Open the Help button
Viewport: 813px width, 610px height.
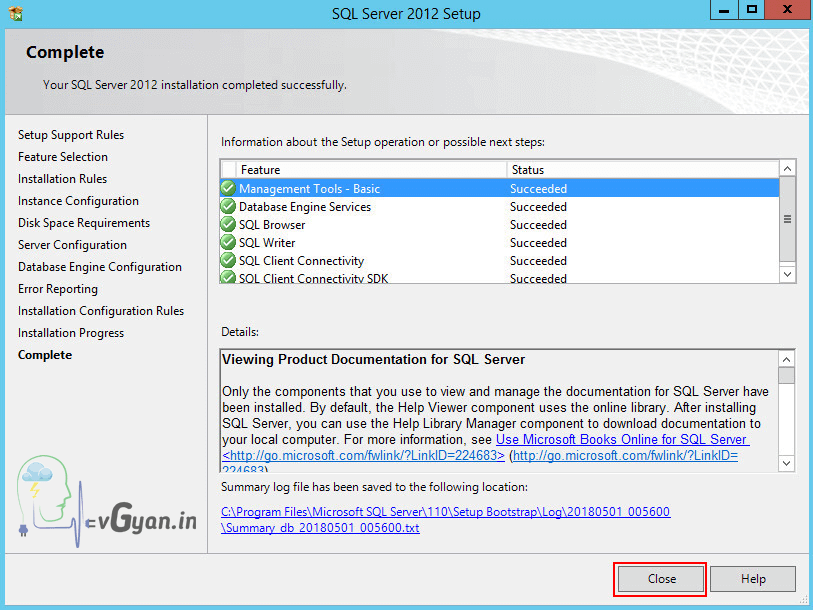tap(753, 578)
